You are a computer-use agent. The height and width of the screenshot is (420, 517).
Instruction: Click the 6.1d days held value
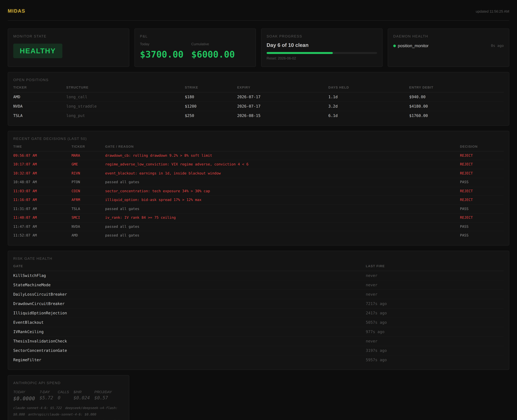(333, 116)
